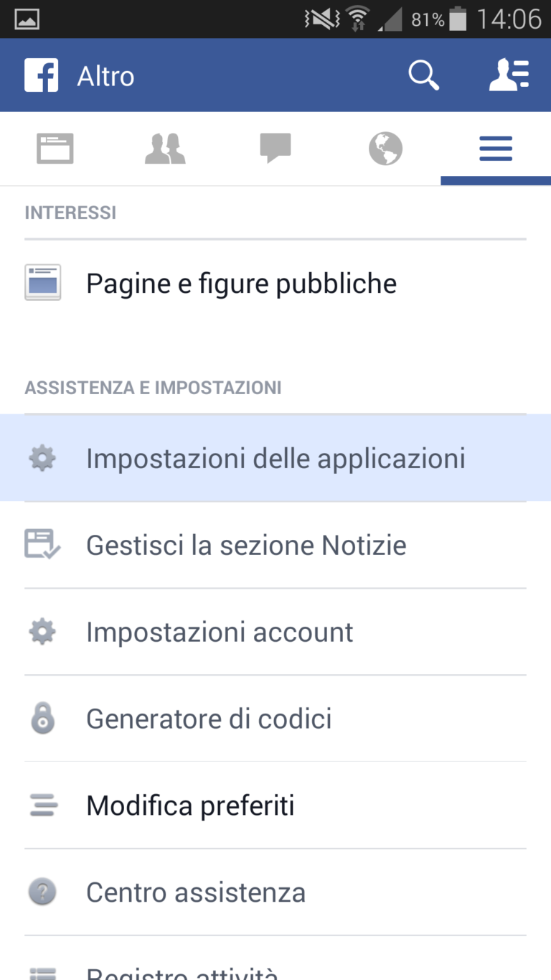Open the friend requests tab

pos(165,149)
